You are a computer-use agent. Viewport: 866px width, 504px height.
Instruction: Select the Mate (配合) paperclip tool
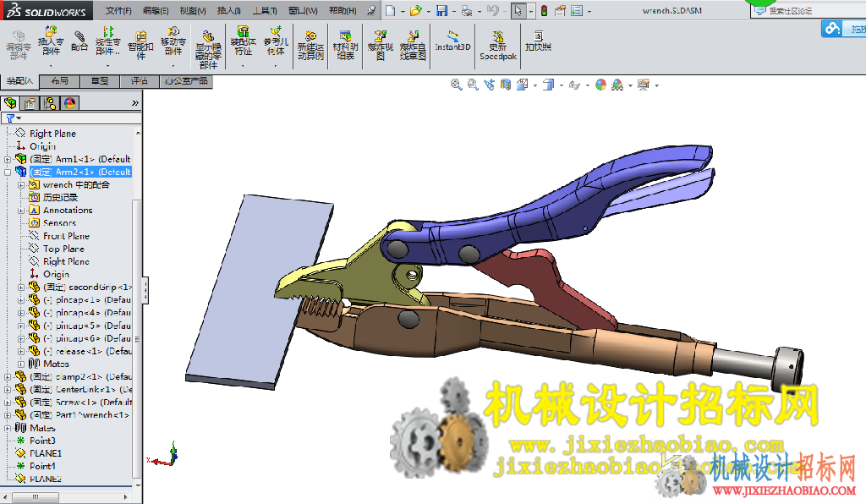coord(79,41)
